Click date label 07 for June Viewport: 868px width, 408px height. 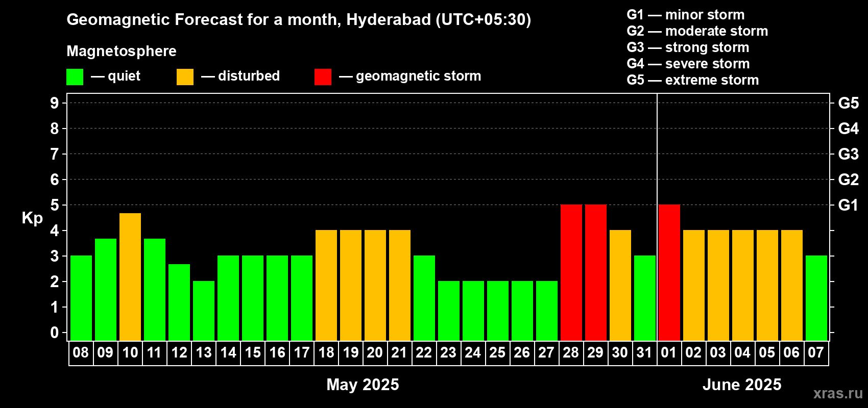click(816, 353)
